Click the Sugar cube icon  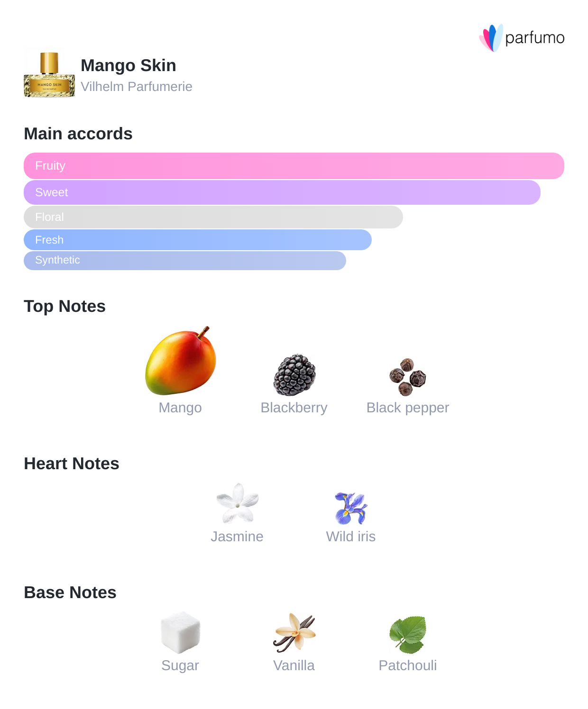tap(180, 632)
